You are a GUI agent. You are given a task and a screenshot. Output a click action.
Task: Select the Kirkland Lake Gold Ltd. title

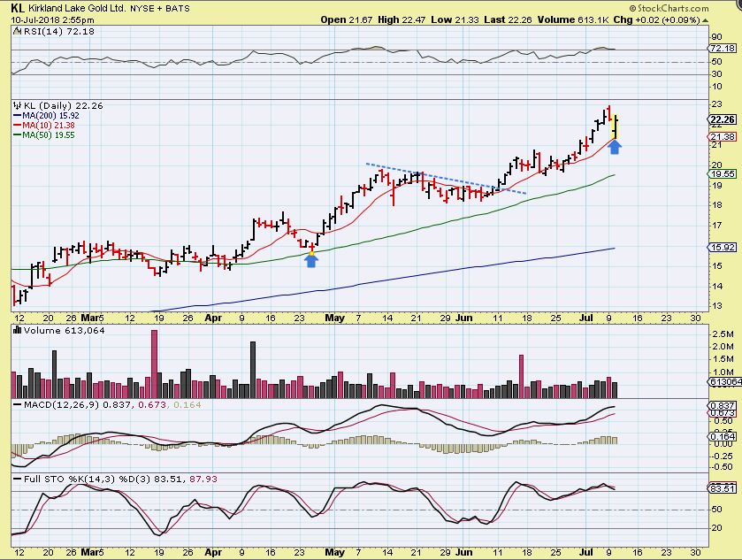(77, 9)
